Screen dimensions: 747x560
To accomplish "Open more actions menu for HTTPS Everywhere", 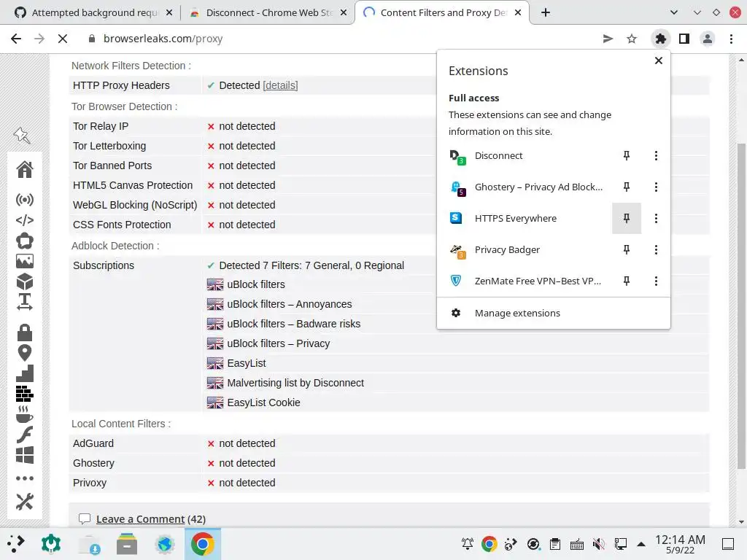I will (x=656, y=218).
